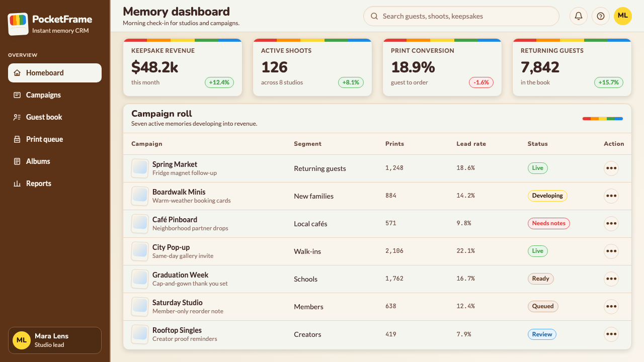Click the 22.1% lead rate value
The height and width of the screenshot is (362, 644).
(465, 251)
